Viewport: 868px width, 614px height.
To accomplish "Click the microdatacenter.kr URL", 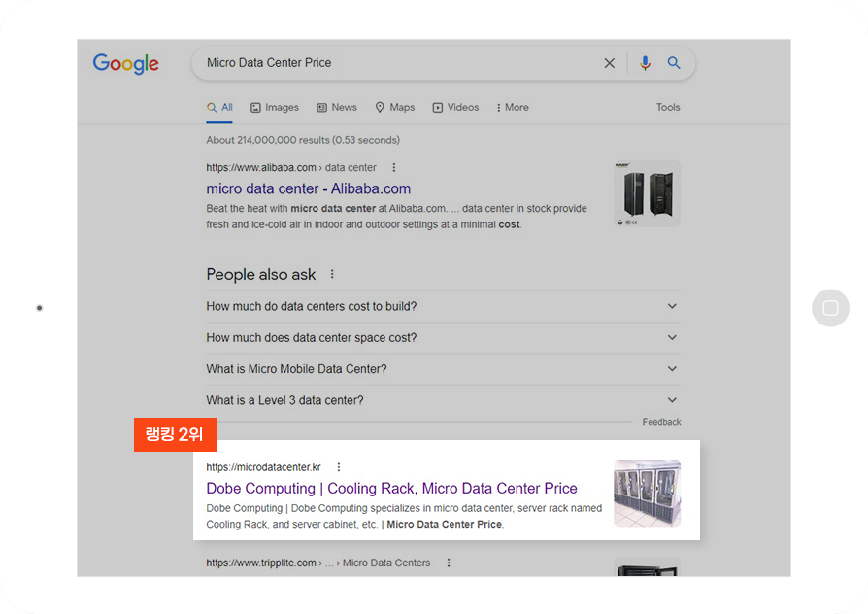I will pos(263,467).
